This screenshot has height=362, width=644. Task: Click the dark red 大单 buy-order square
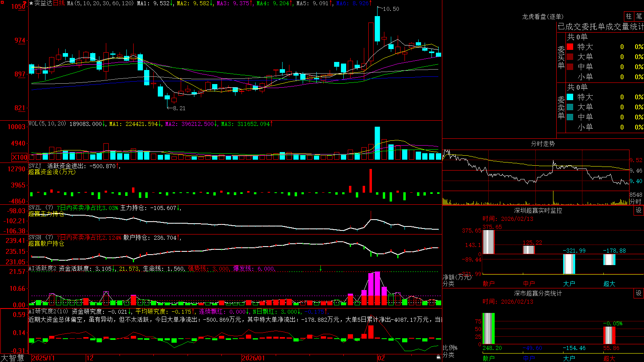coord(570,57)
